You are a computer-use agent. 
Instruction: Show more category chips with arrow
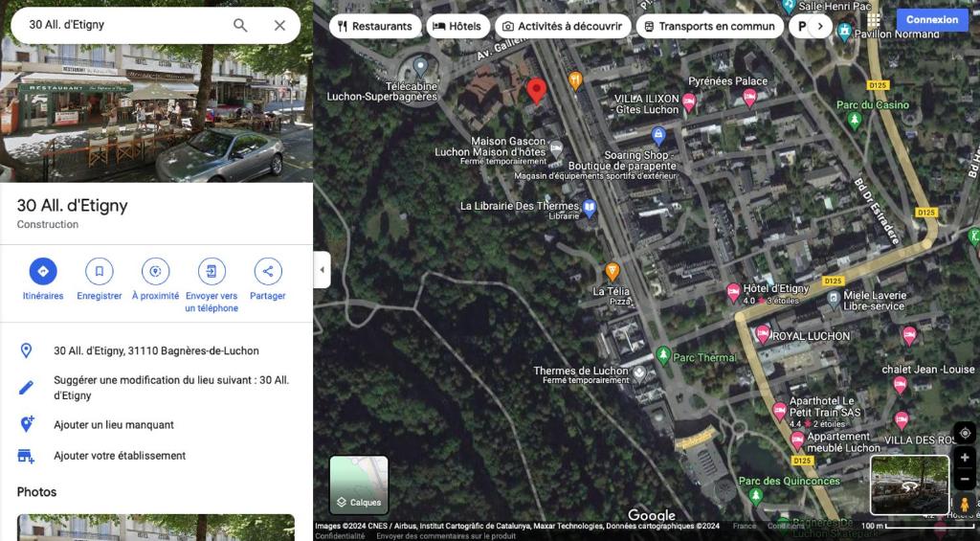[x=820, y=26]
